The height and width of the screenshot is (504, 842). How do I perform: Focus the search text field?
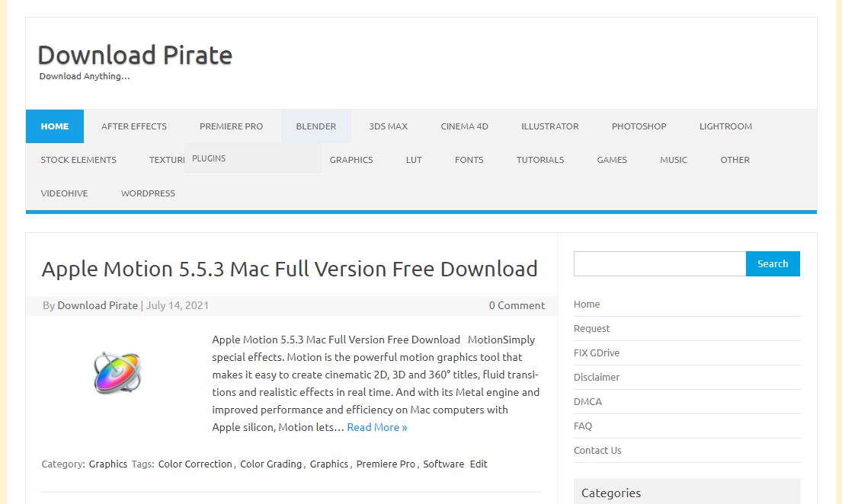click(659, 263)
